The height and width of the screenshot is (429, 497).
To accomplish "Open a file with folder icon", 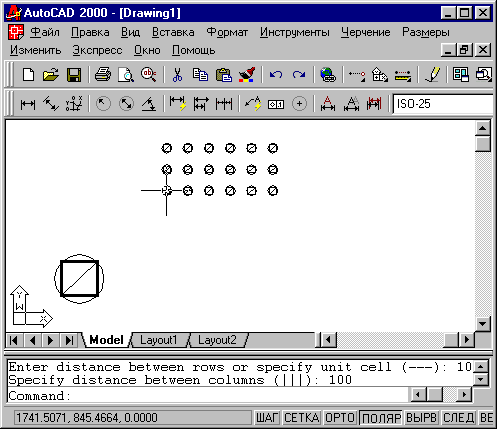I will pyautogui.click(x=51, y=74).
